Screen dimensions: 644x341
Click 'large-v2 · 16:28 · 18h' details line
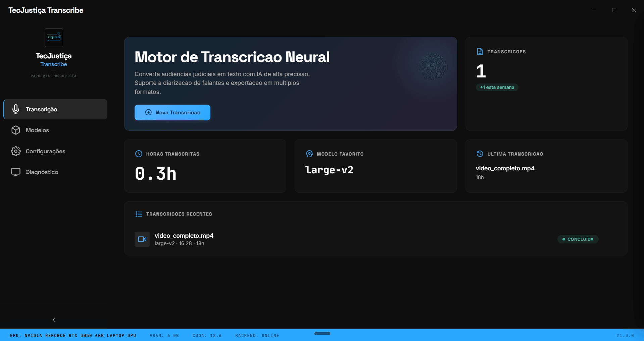(179, 243)
